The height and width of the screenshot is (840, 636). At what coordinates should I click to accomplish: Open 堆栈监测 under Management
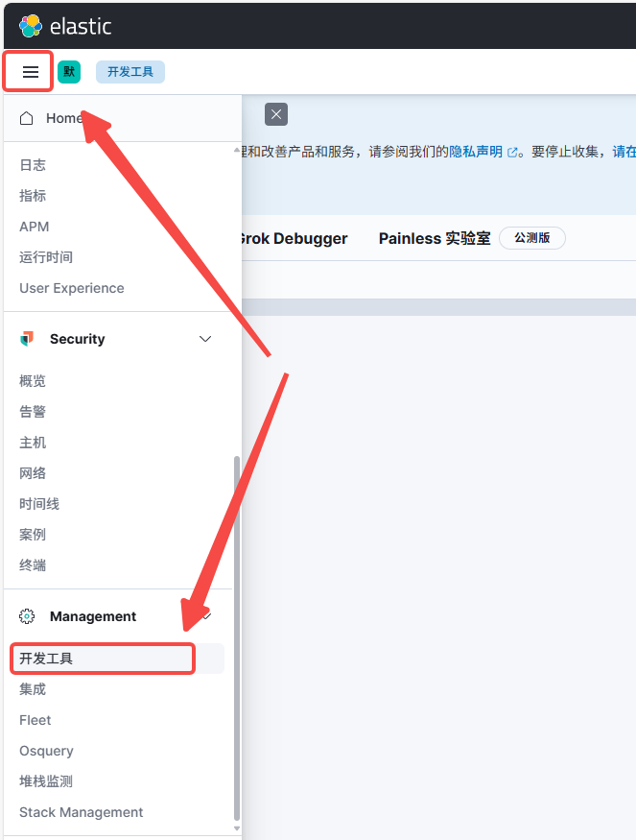[x=46, y=781]
